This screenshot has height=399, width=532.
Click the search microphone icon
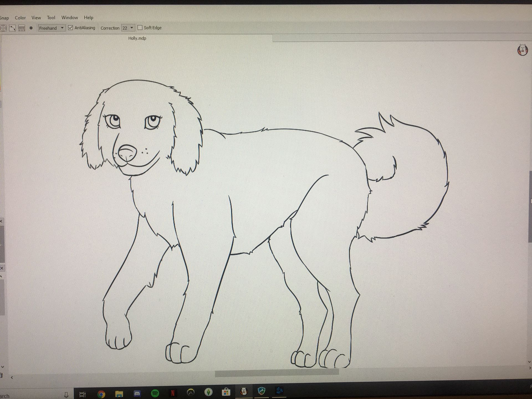(66, 395)
